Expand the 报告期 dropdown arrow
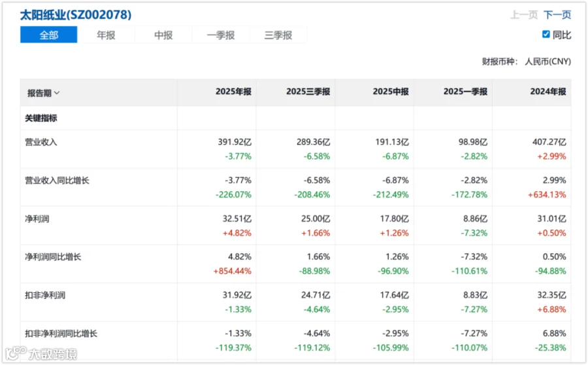The image size is (588, 365). [57, 93]
